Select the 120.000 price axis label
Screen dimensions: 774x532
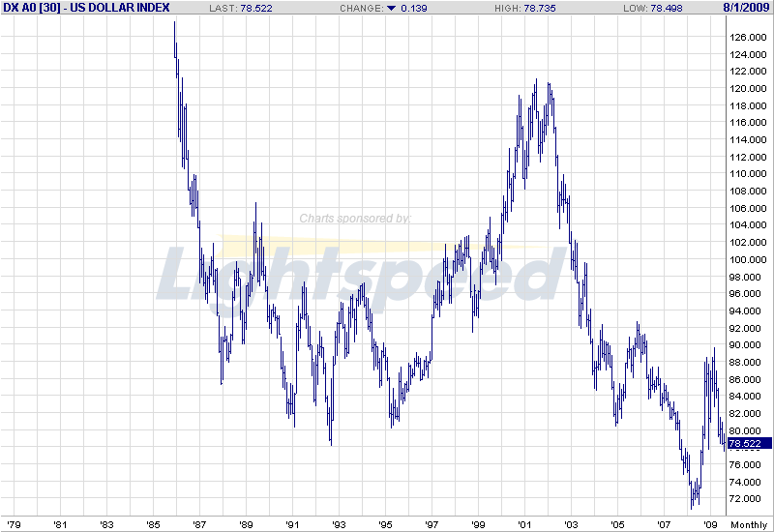pos(748,89)
